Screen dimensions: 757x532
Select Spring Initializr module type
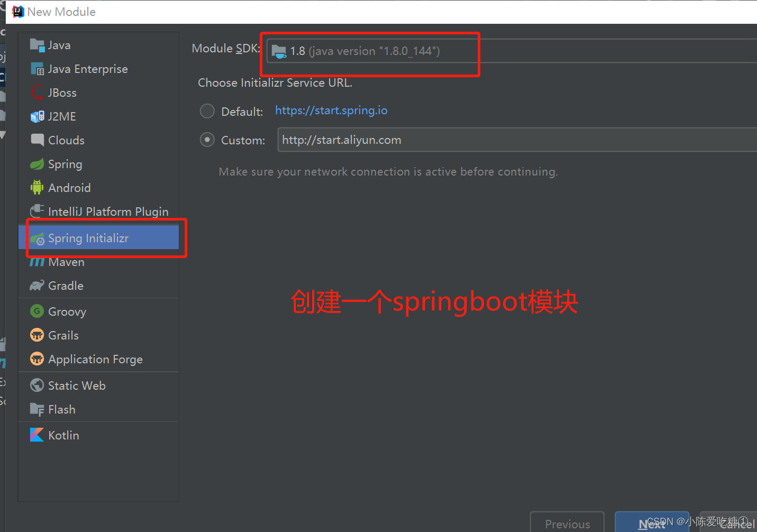point(99,239)
